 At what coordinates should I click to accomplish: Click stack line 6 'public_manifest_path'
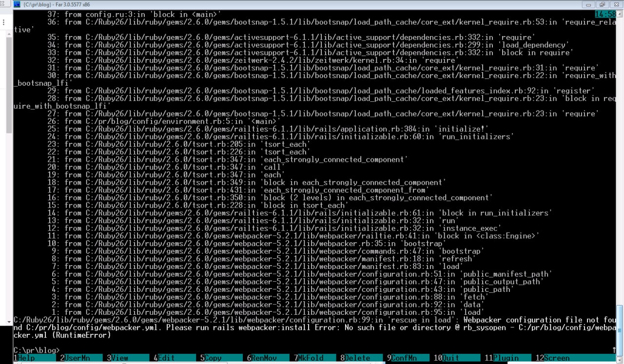point(302,274)
